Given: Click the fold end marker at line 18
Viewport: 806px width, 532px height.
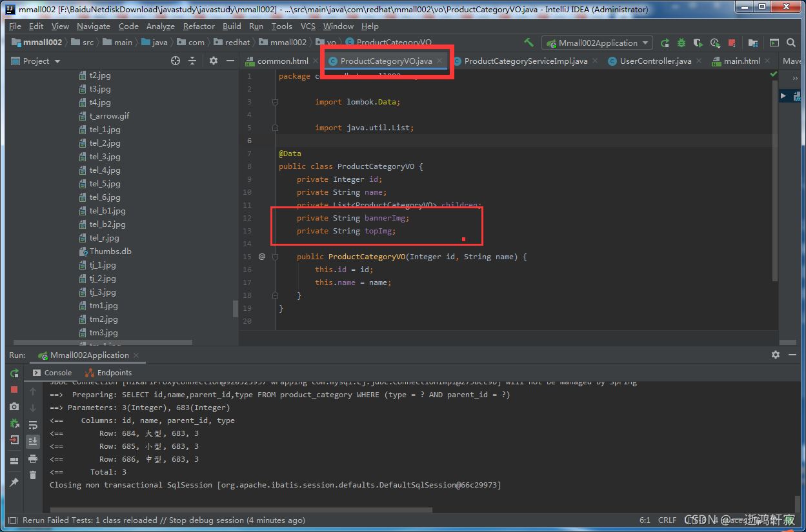Looking at the screenshot, I should [275, 295].
